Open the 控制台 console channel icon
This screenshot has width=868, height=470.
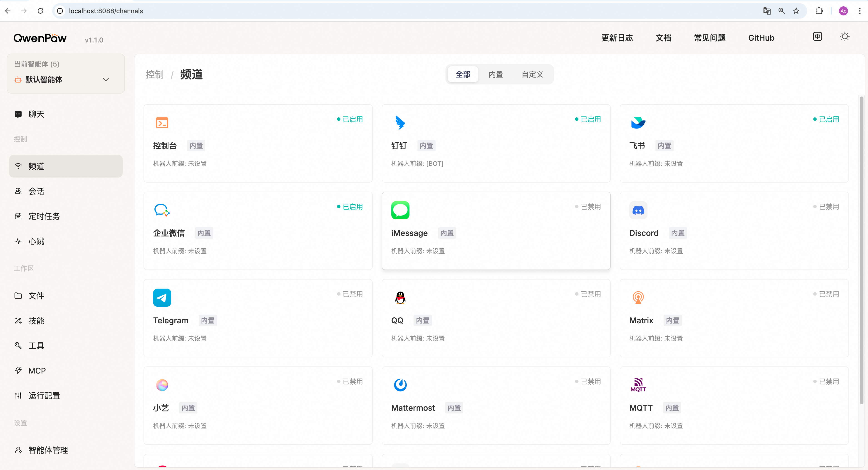point(162,123)
